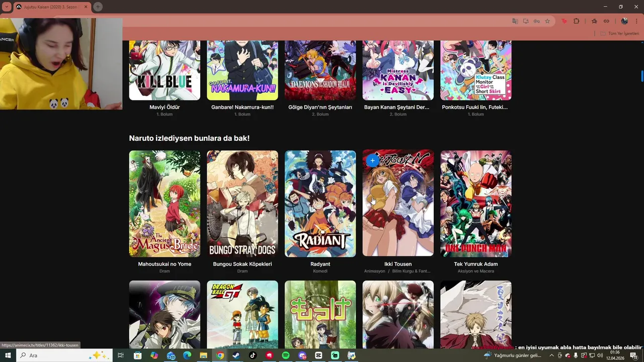
Task: Open the Chrome three-dot menu
Action: pos(636,21)
